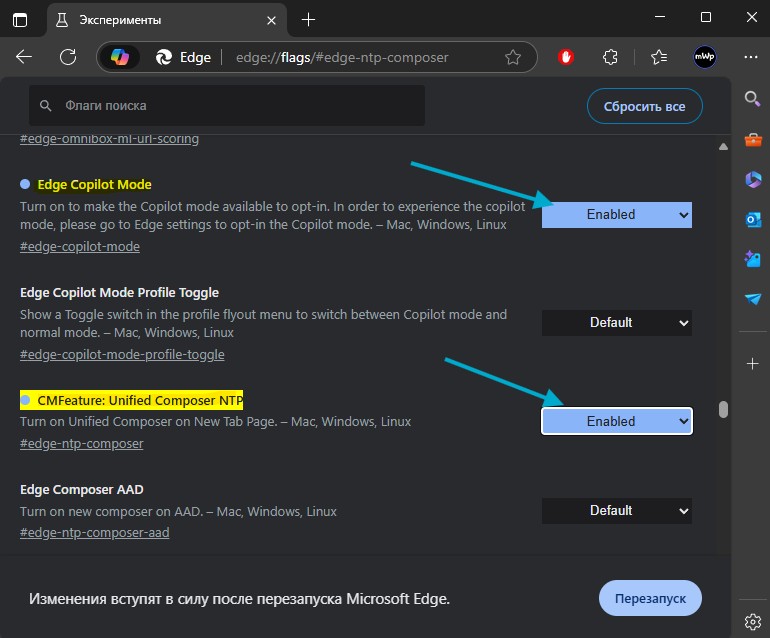
Task: Open #edge-copilot-mode-profile-toggle link
Action: click(122, 355)
